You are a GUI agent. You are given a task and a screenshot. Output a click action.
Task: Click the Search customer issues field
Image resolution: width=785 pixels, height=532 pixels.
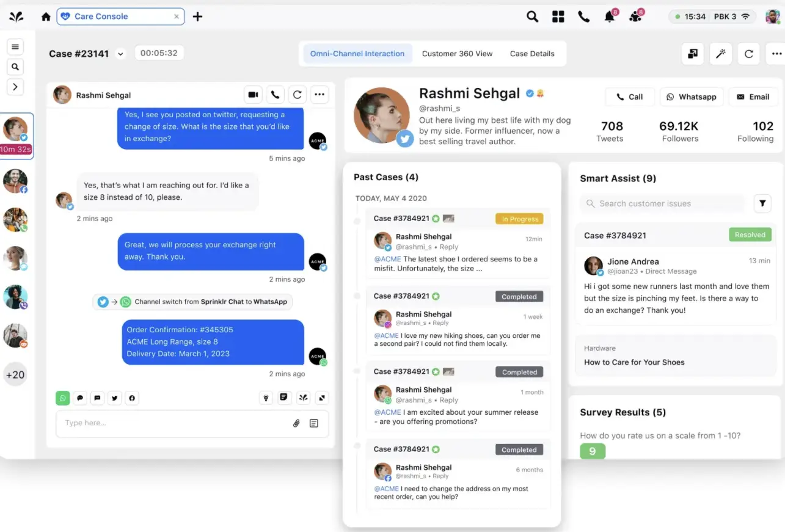[x=662, y=203]
